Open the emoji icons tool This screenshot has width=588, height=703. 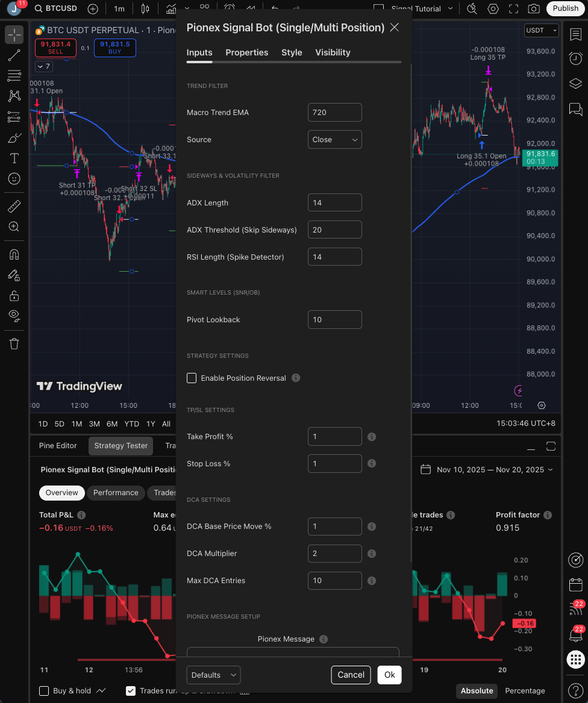(x=14, y=179)
